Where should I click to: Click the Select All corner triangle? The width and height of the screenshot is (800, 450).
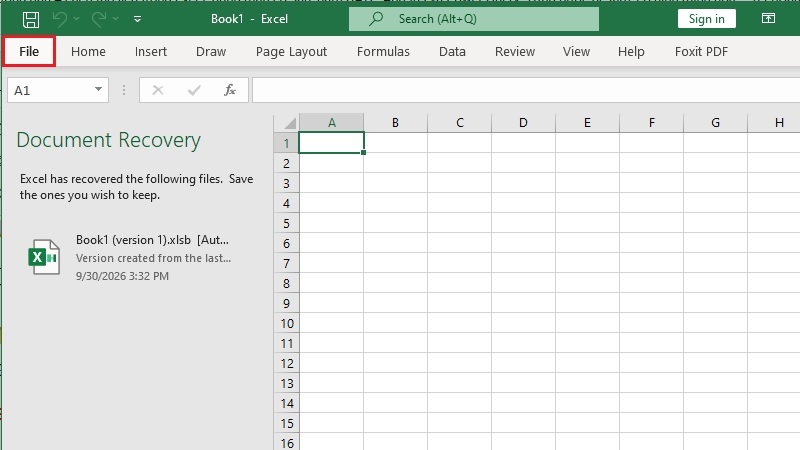coord(290,123)
